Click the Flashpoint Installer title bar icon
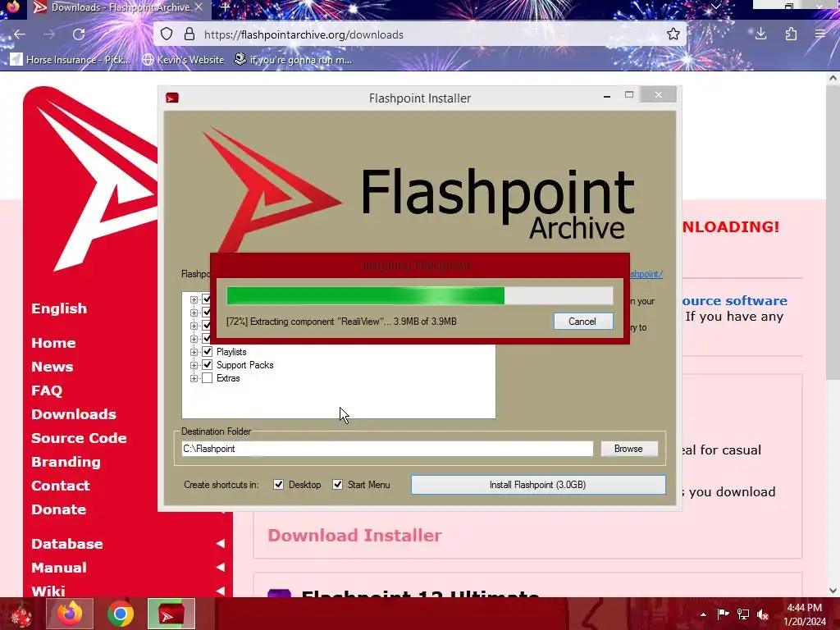This screenshot has height=630, width=840. click(172, 98)
